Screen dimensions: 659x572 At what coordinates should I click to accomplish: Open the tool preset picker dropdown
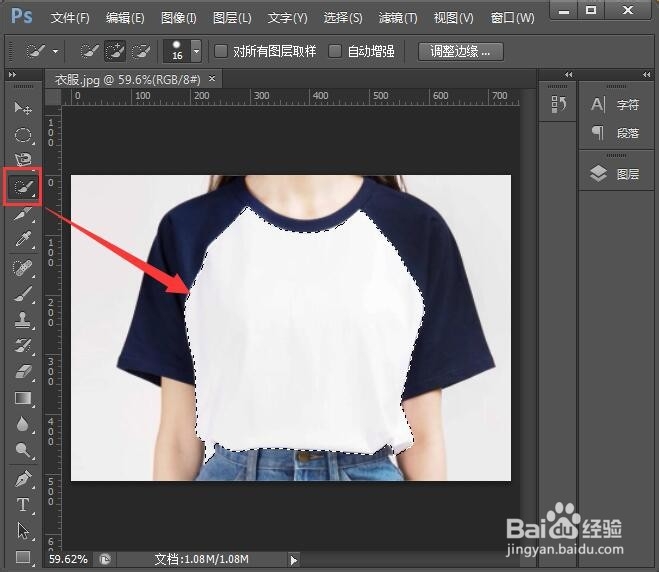(x=55, y=52)
